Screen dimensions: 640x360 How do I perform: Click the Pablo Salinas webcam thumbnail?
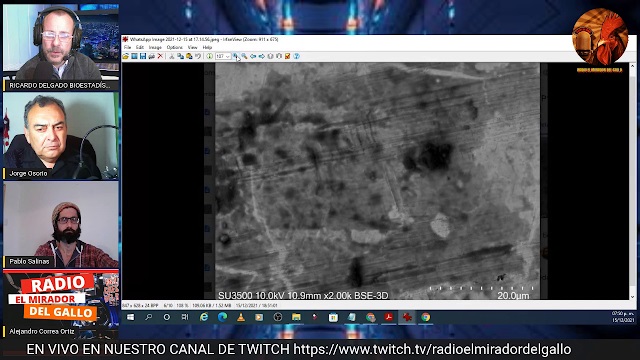(61, 224)
